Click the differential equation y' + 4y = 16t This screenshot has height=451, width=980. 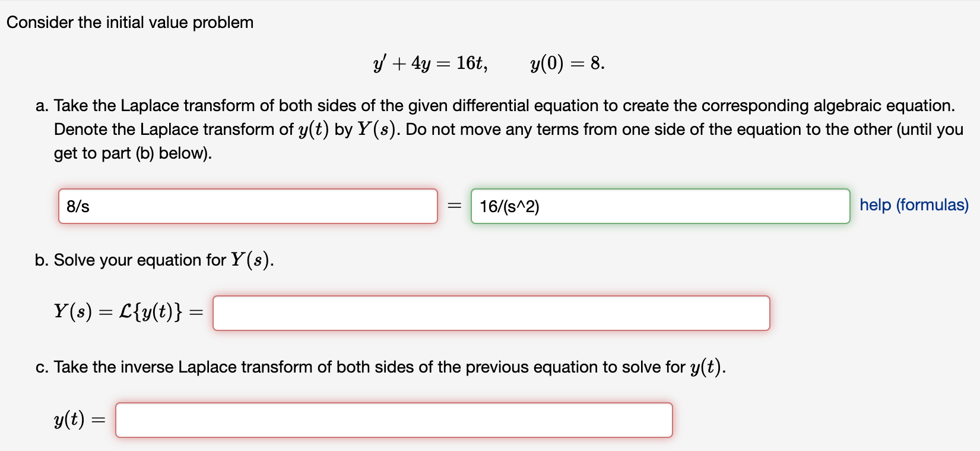pyautogui.click(x=429, y=62)
